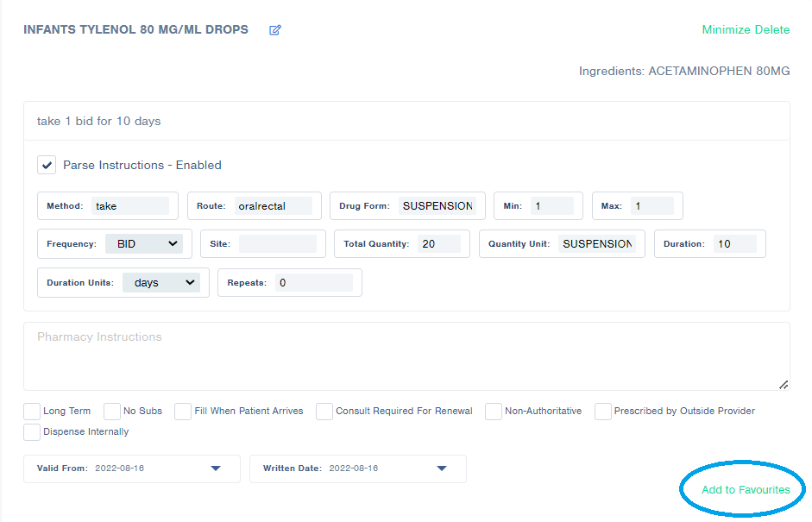Expand the Valid From date picker
Screen dimensions: 812x522
217,469
